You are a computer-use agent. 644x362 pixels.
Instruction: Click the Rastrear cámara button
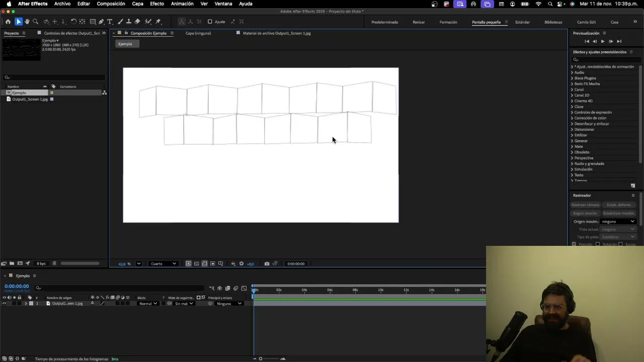point(586,205)
